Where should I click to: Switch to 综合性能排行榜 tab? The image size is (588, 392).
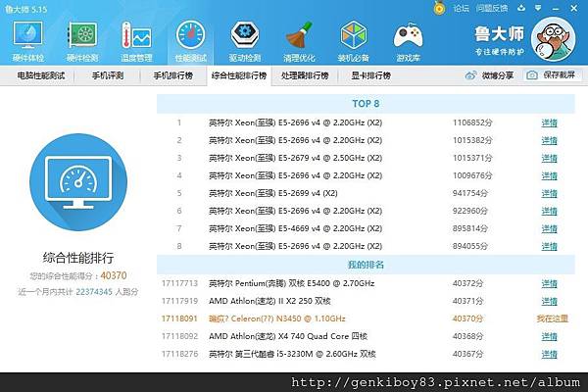(239, 75)
